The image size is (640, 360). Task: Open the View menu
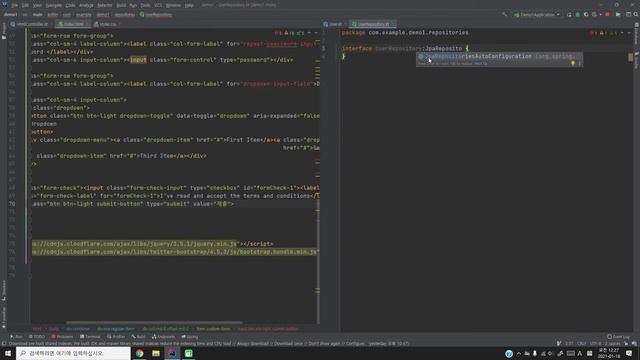[37, 5]
